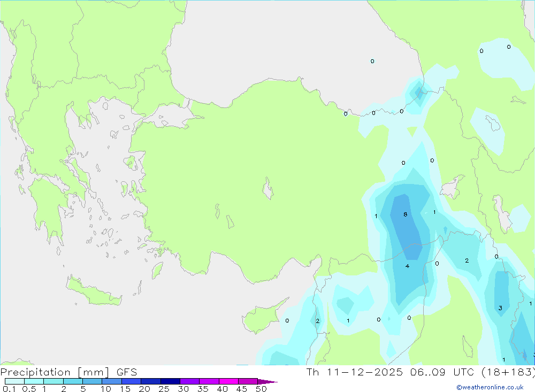
Task: Click the '0.5' legend scale label
Action: click(29, 389)
